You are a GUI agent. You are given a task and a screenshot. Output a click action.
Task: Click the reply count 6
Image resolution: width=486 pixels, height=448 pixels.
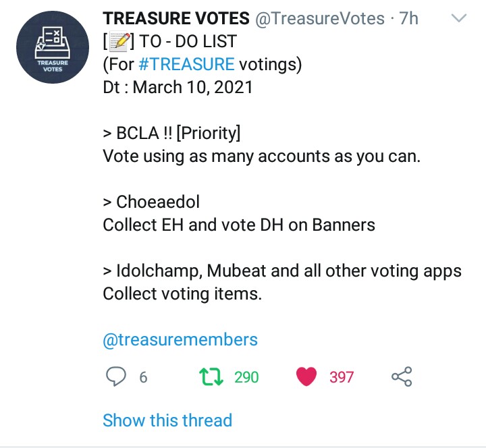(143, 377)
